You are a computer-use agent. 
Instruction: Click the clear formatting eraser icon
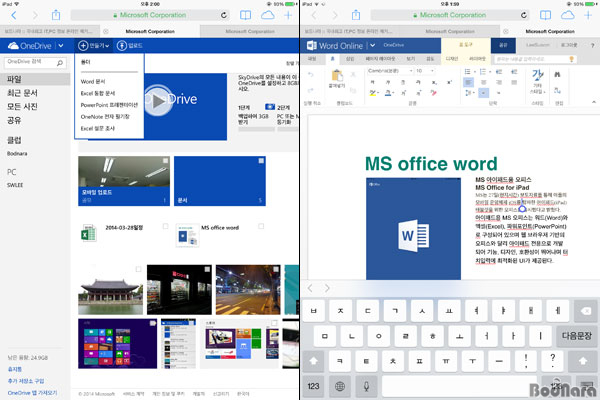434,93
